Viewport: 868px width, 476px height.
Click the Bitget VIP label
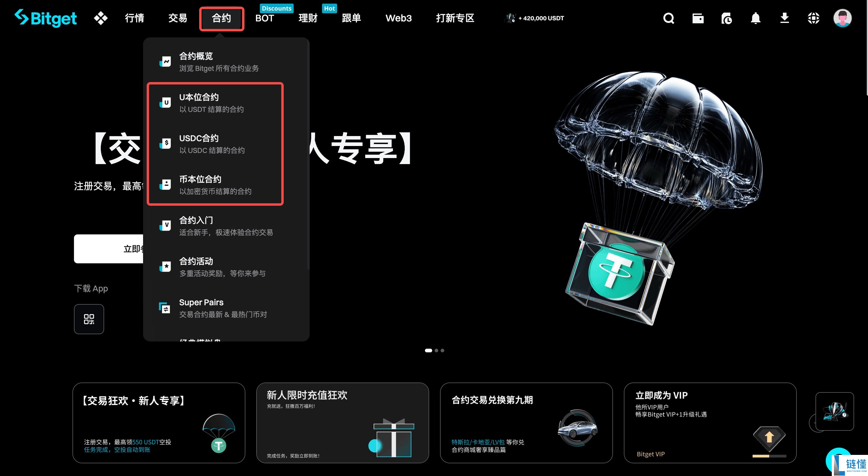pos(650,454)
